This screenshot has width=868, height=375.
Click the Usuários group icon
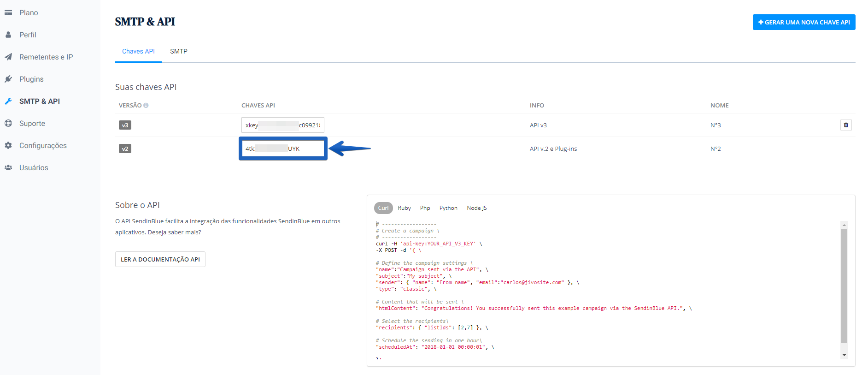click(x=8, y=167)
